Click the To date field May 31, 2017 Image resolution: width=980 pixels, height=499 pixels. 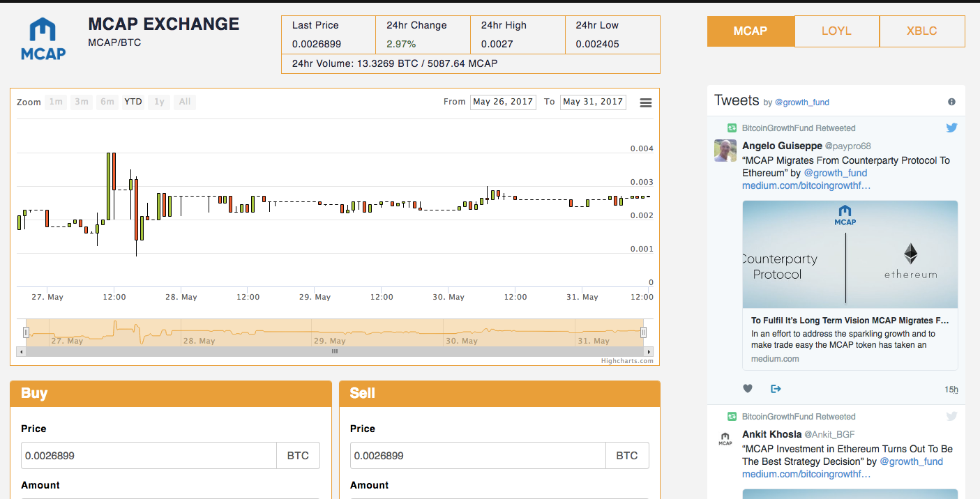click(x=593, y=102)
